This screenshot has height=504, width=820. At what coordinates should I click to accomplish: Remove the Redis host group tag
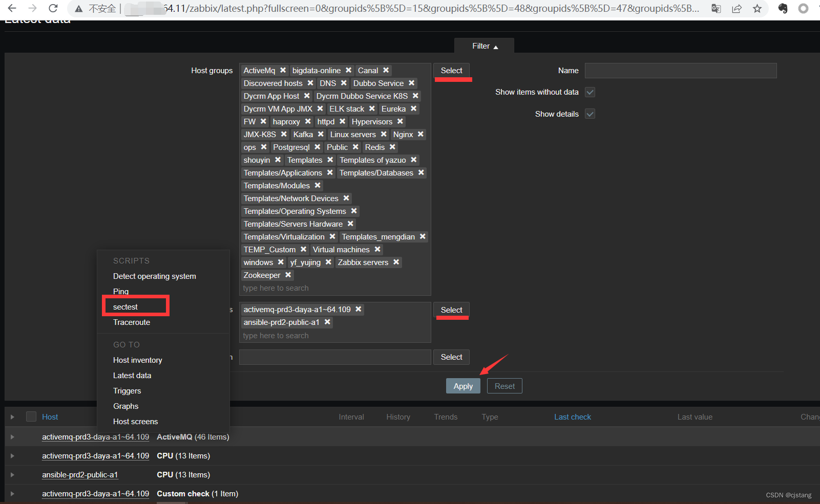[x=391, y=147]
